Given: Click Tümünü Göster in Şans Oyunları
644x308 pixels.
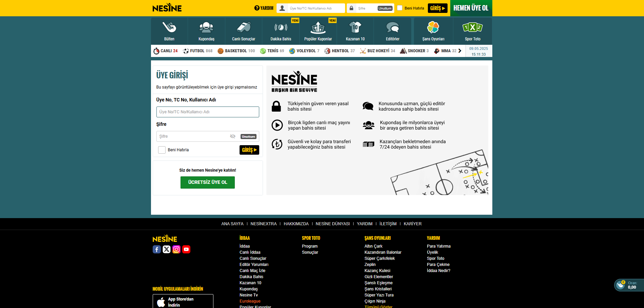Looking at the screenshot, I should tap(378, 307).
